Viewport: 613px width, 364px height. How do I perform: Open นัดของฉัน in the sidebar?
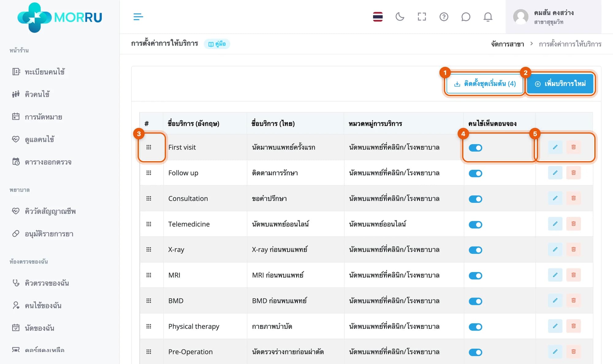33,328
